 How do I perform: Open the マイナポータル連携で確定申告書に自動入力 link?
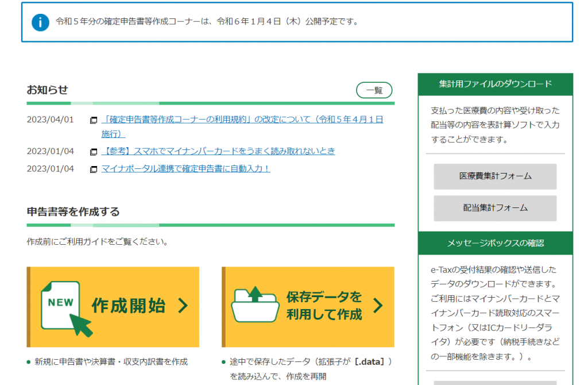(185, 168)
